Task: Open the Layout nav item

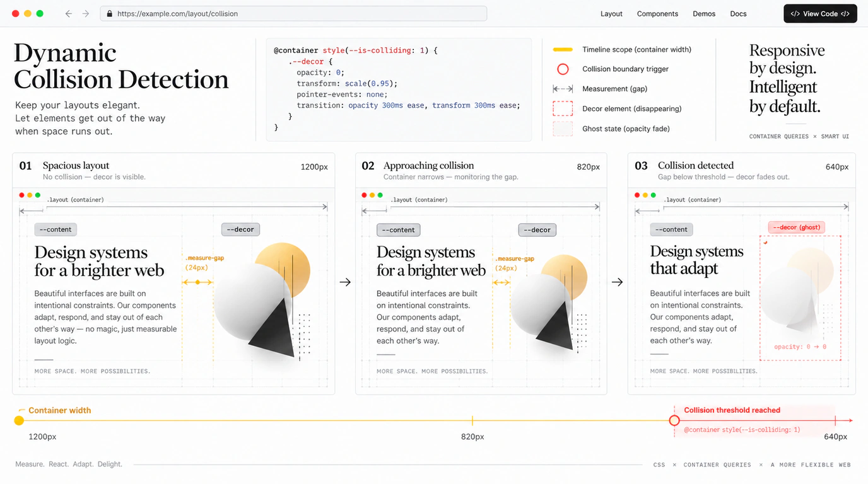Action: 611,14
